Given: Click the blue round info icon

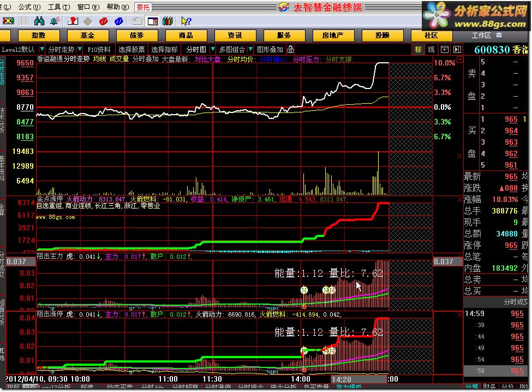Looking at the screenshot, I should pos(119,21).
